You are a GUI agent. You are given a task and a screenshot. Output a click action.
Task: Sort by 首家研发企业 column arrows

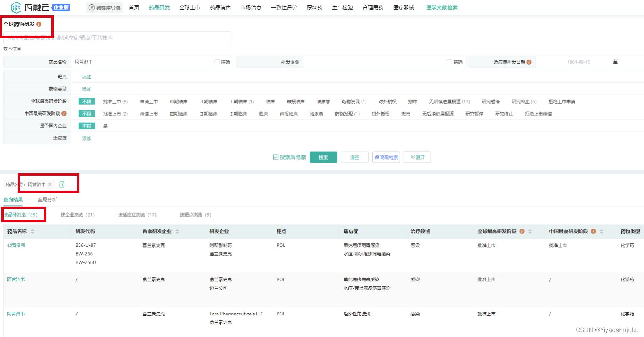point(177,232)
